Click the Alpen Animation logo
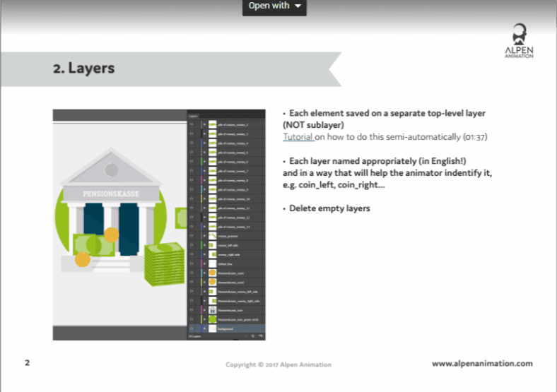 pyautogui.click(x=520, y=42)
